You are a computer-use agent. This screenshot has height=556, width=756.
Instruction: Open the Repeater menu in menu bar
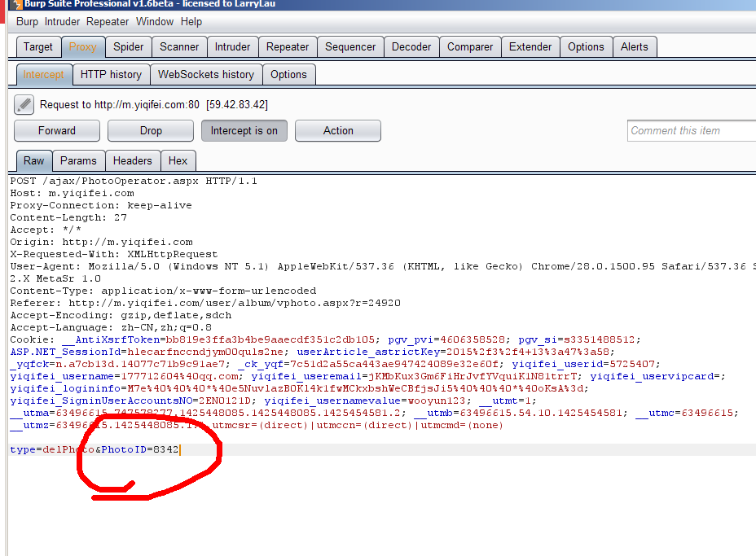coord(108,22)
